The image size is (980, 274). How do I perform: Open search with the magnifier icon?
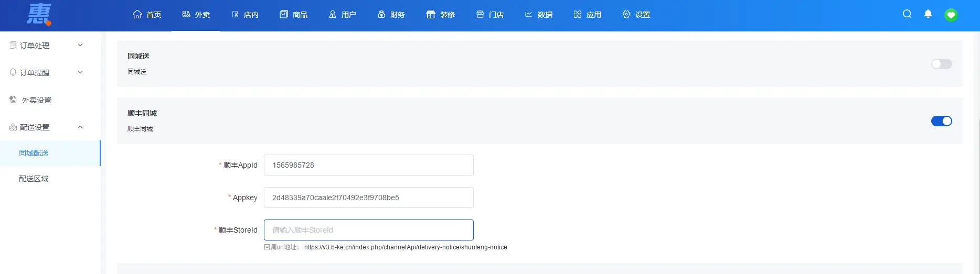pos(907,14)
